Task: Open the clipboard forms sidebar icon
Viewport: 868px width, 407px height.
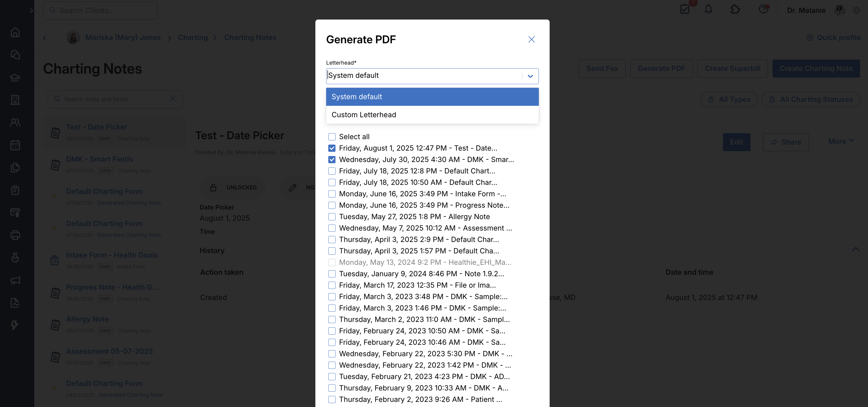Action: tap(15, 190)
